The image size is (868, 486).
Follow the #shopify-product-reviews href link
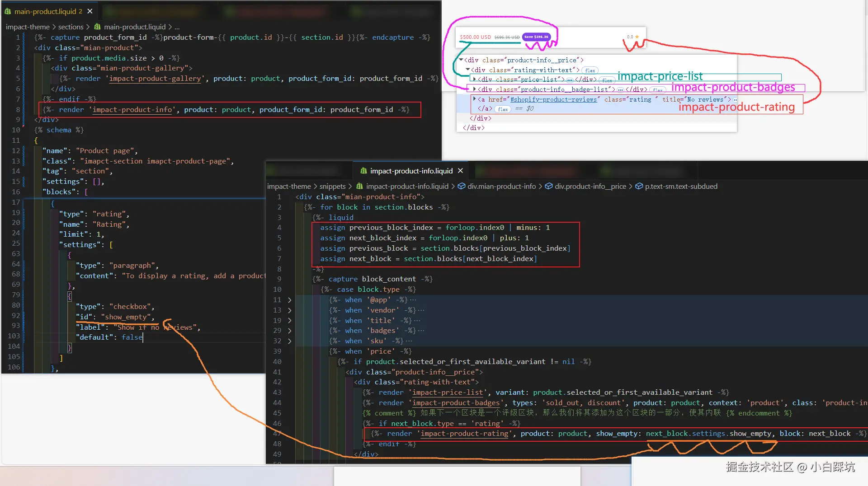coord(553,99)
